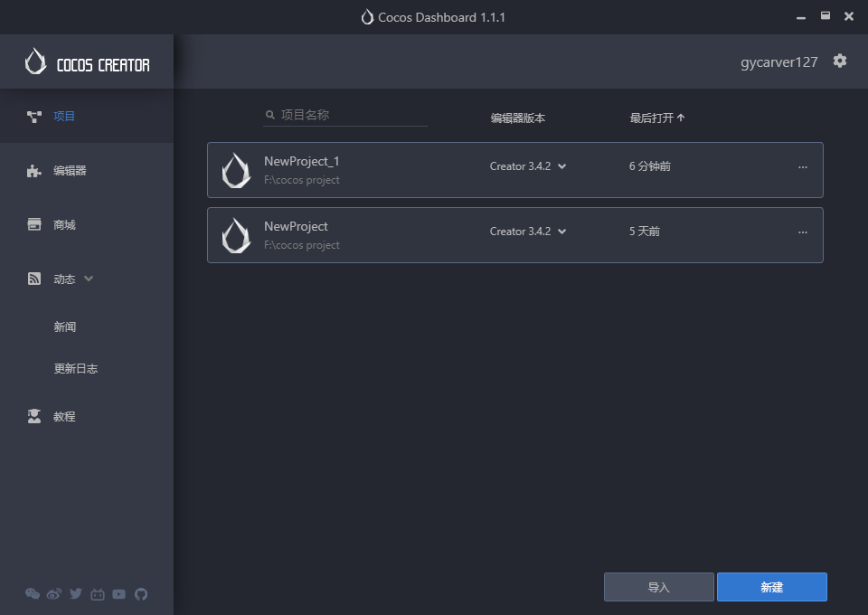Open the Twitter social icon

(x=76, y=594)
